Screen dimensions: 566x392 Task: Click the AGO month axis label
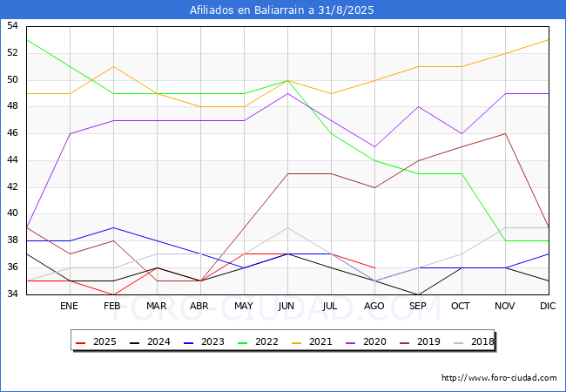(x=374, y=307)
